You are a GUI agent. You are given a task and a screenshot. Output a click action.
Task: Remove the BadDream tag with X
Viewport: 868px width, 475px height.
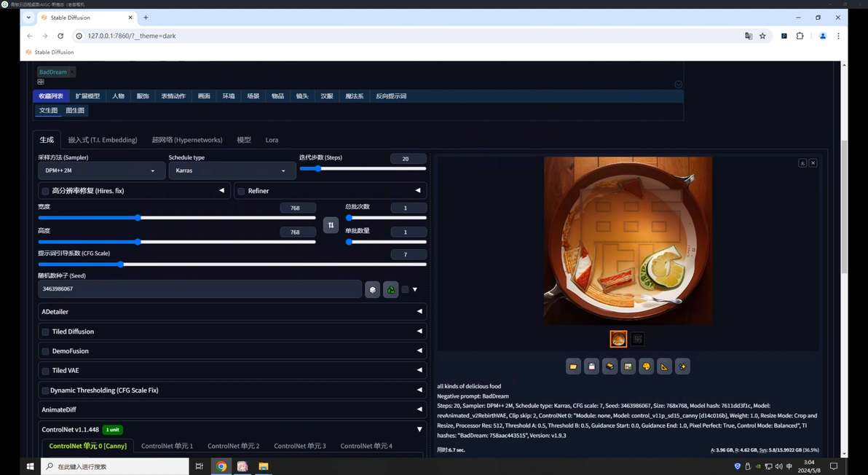pyautogui.click(x=72, y=72)
